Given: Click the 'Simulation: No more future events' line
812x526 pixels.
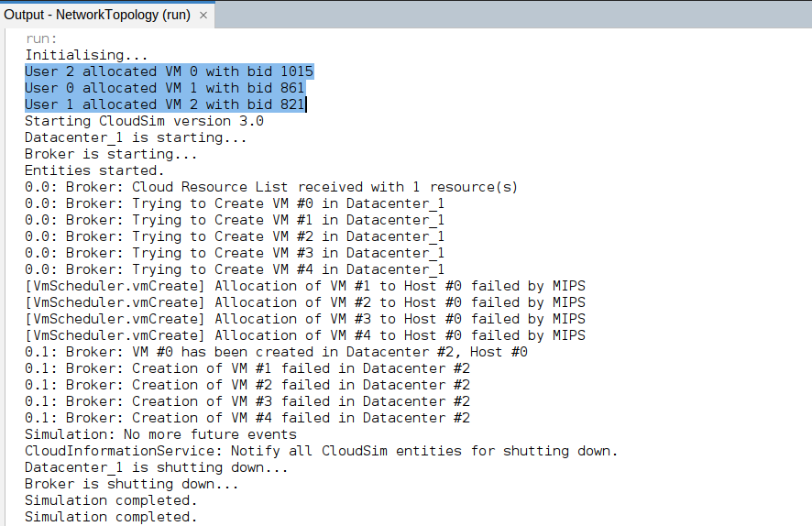Looking at the screenshot, I should tap(160, 434).
